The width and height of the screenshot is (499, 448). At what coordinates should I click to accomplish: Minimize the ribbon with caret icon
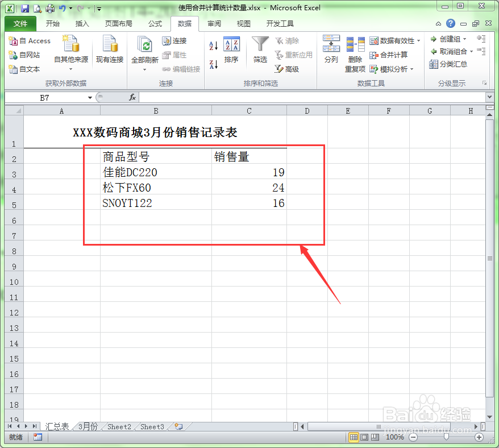click(x=439, y=23)
